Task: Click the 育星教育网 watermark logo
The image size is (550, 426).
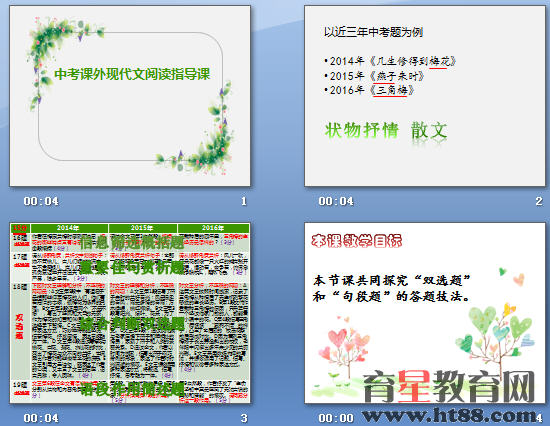Action: click(449, 386)
